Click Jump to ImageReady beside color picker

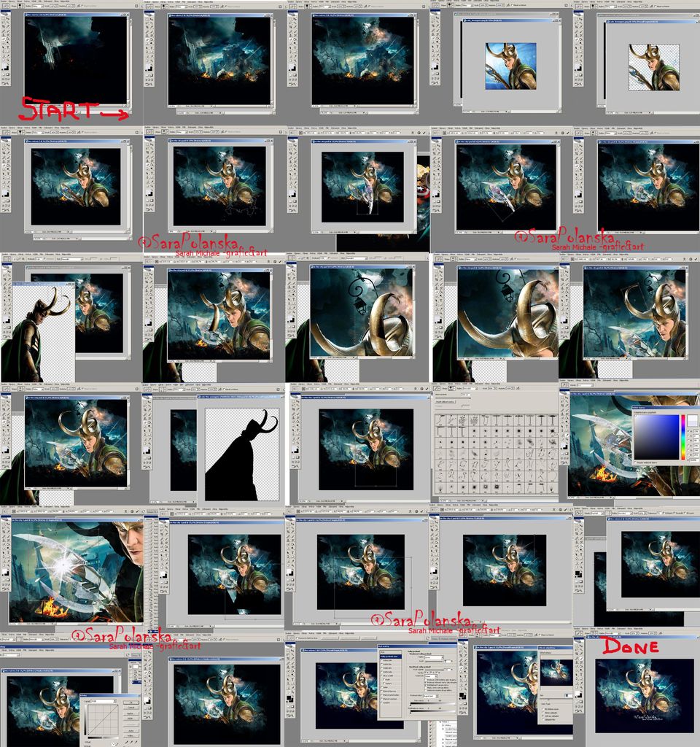tap(565, 462)
